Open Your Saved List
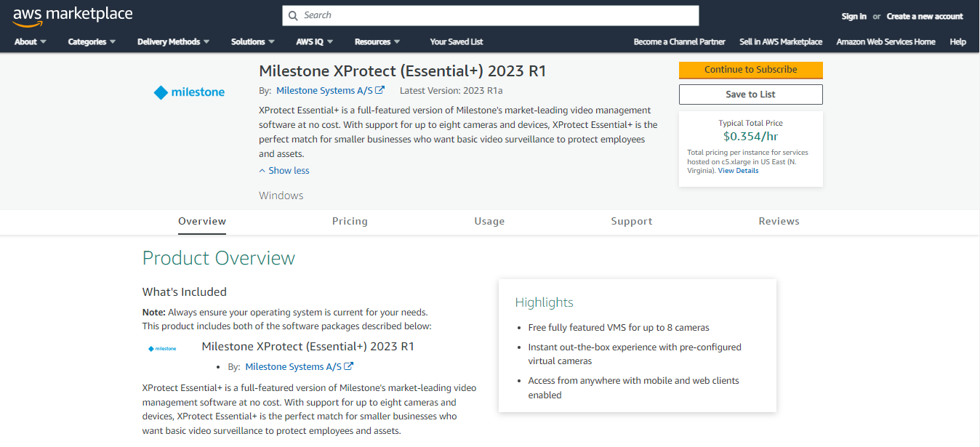Image resolution: width=980 pixels, height=447 pixels. point(456,41)
